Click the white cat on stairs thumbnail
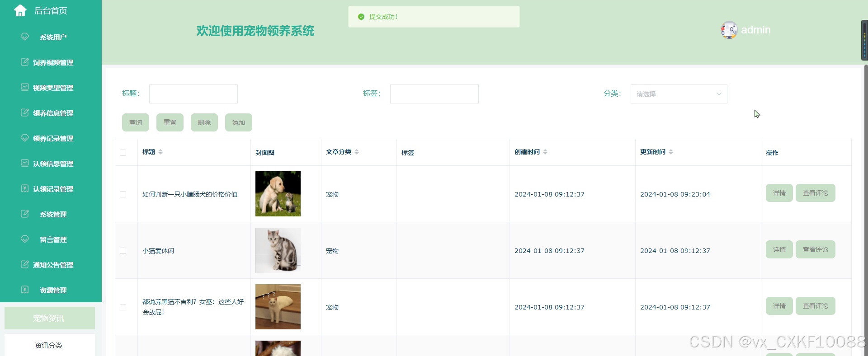The width and height of the screenshot is (868, 356). [x=278, y=307]
